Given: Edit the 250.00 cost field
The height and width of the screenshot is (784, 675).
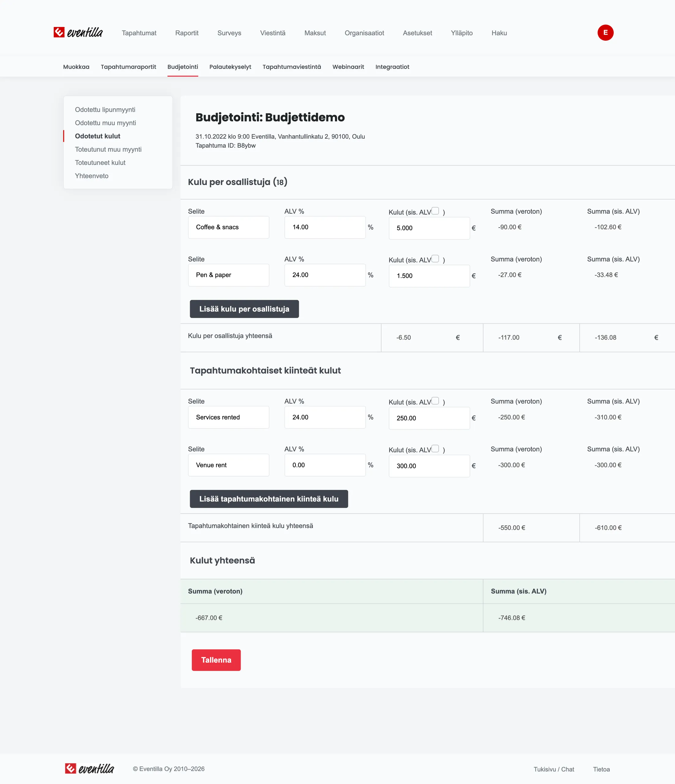Looking at the screenshot, I should point(429,418).
